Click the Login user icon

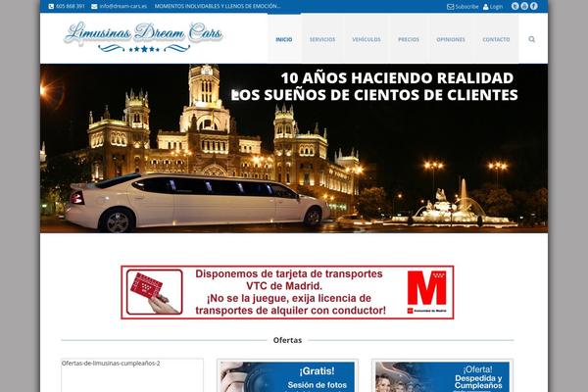click(x=486, y=7)
